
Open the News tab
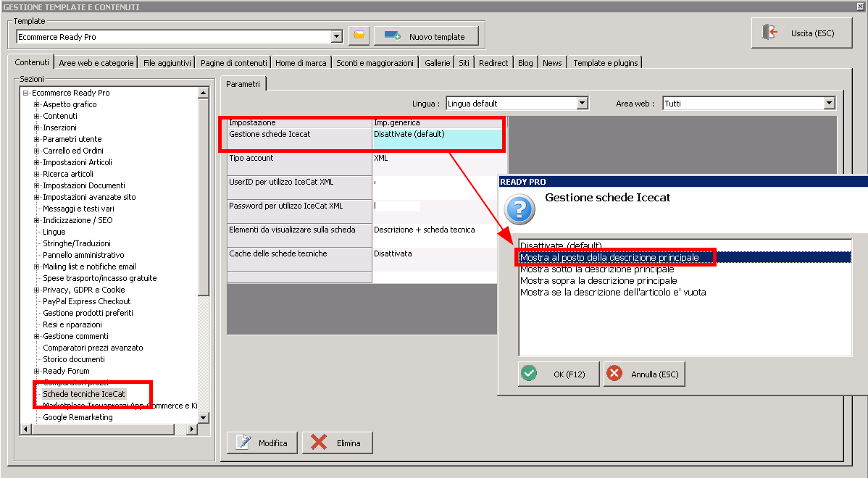tap(552, 63)
